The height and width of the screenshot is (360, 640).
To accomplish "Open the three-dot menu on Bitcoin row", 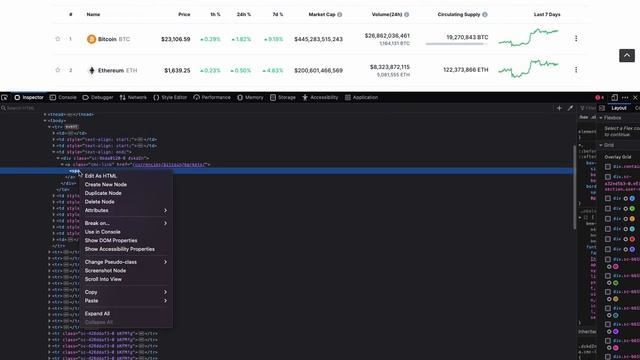I will 576,38.
